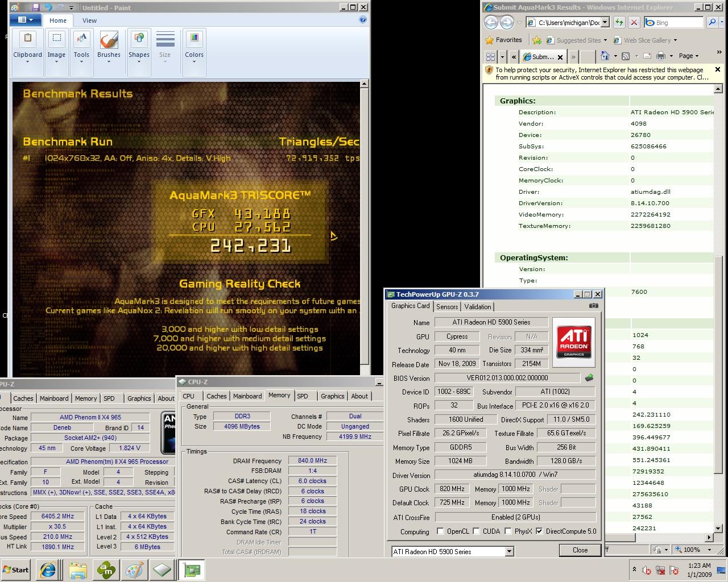Open the grey chip icon on the taskbar

pyautogui.click(x=163, y=570)
